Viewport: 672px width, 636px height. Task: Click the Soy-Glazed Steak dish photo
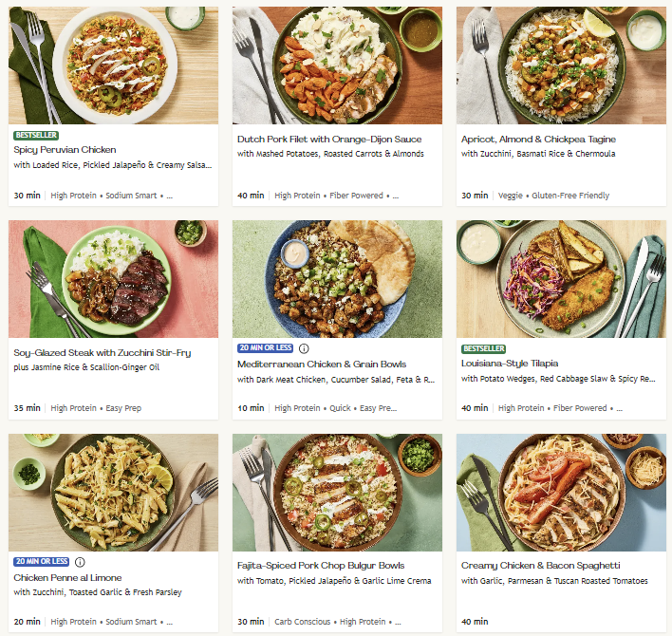point(113,279)
